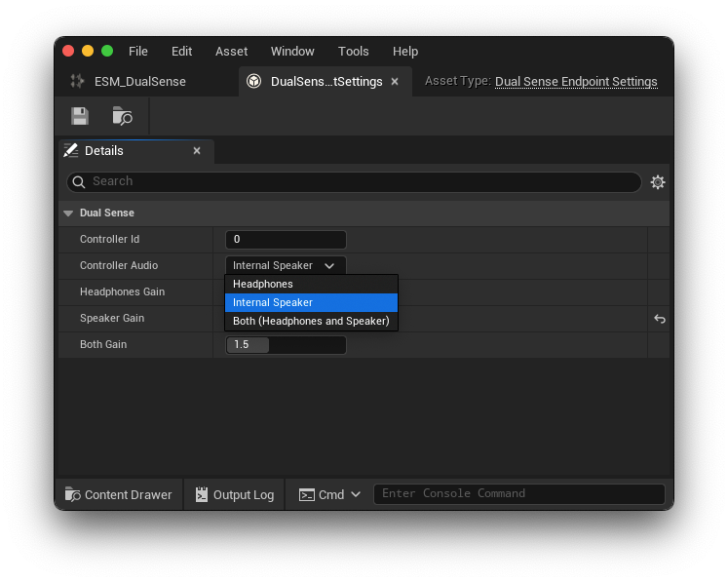This screenshot has height=582, width=728.
Task: Click the Both Gain label
Action: (x=103, y=344)
